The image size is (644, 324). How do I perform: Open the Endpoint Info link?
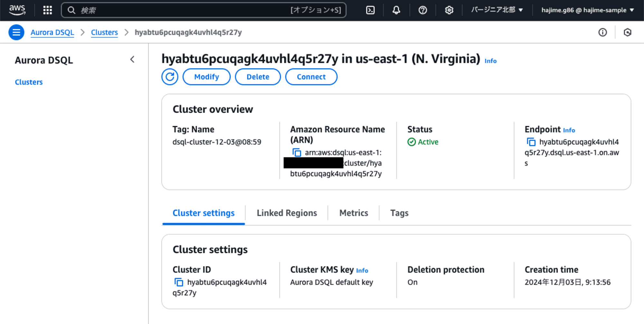569,130
